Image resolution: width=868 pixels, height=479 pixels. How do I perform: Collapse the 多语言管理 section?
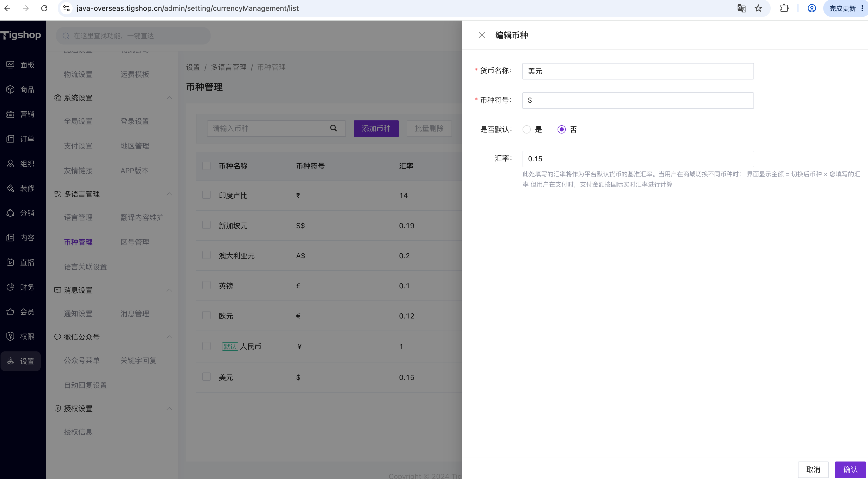click(169, 194)
